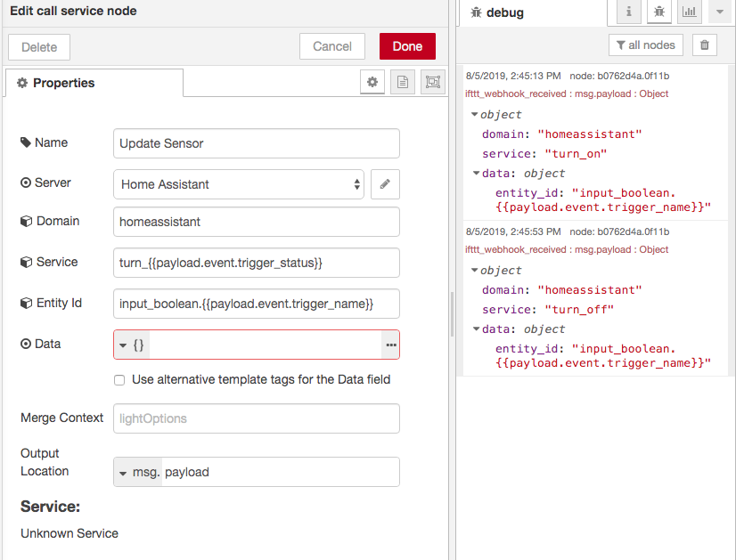Screen dimensions: 736x560
Task: Collapse the data object in second message
Action: pos(477,329)
